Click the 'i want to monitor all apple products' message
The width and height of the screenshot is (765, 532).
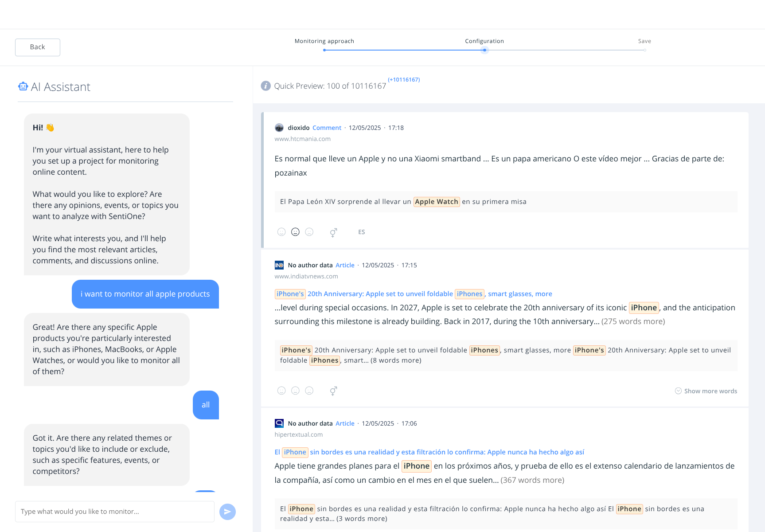coord(145,294)
